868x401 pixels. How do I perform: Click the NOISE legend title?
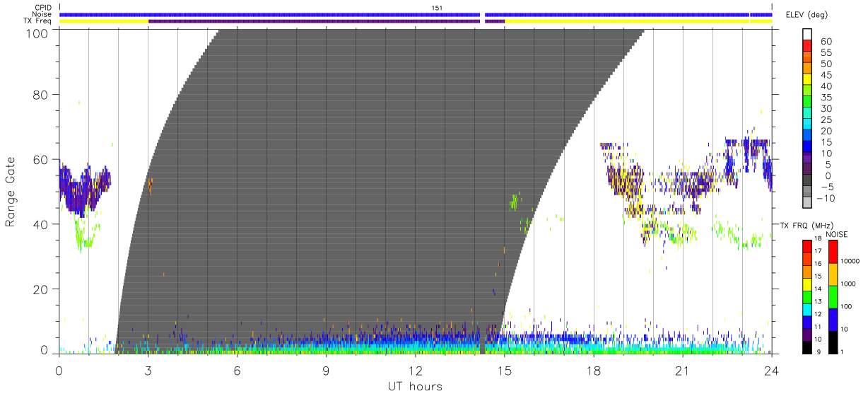click(837, 234)
